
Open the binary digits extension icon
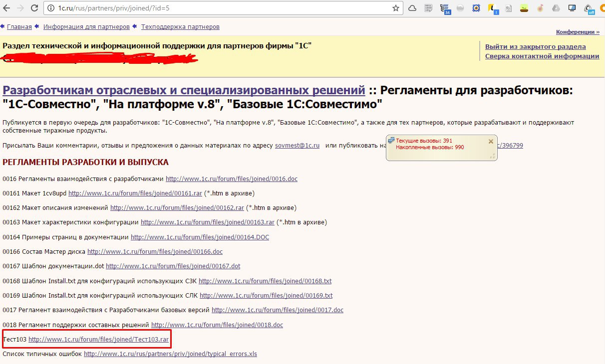coord(428,8)
